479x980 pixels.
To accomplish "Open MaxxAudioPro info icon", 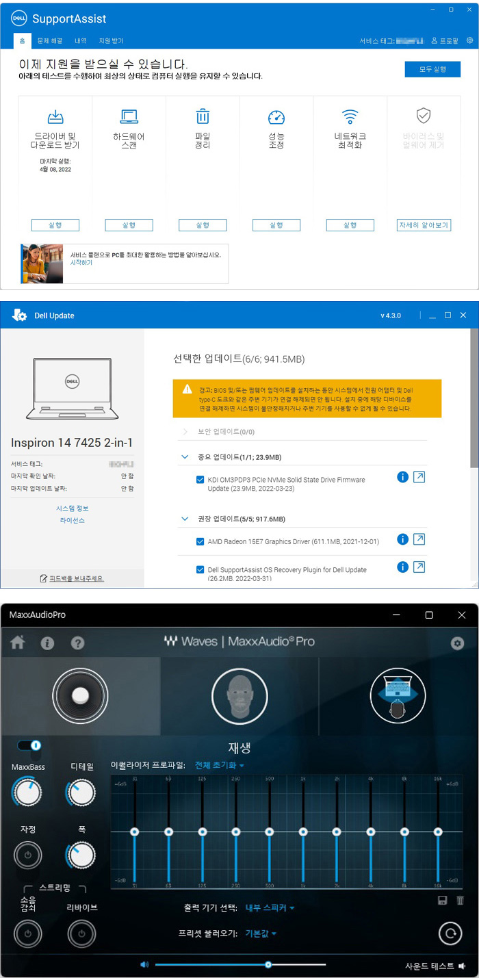I will pos(47,643).
